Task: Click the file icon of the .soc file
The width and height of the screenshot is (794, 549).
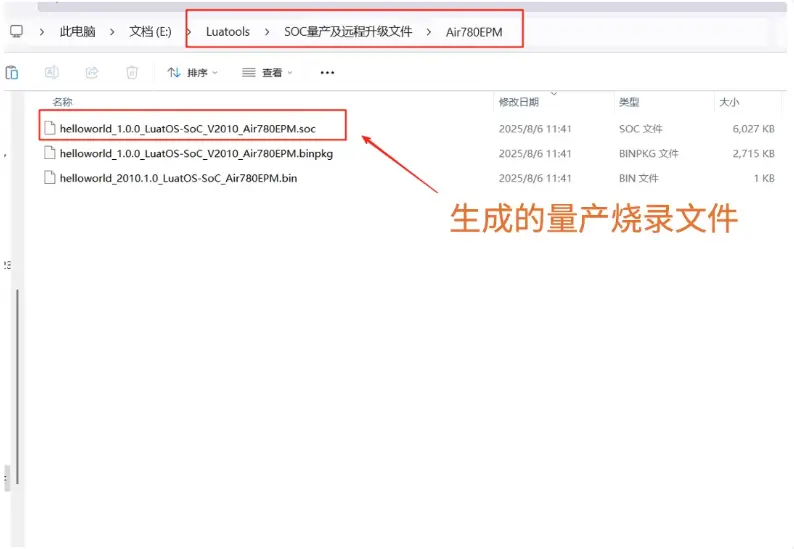Action: pyautogui.click(x=50, y=128)
